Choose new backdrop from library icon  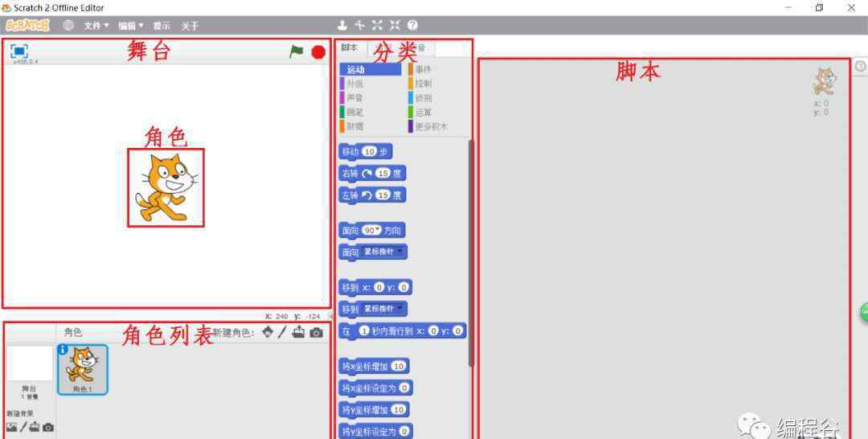tap(11, 428)
